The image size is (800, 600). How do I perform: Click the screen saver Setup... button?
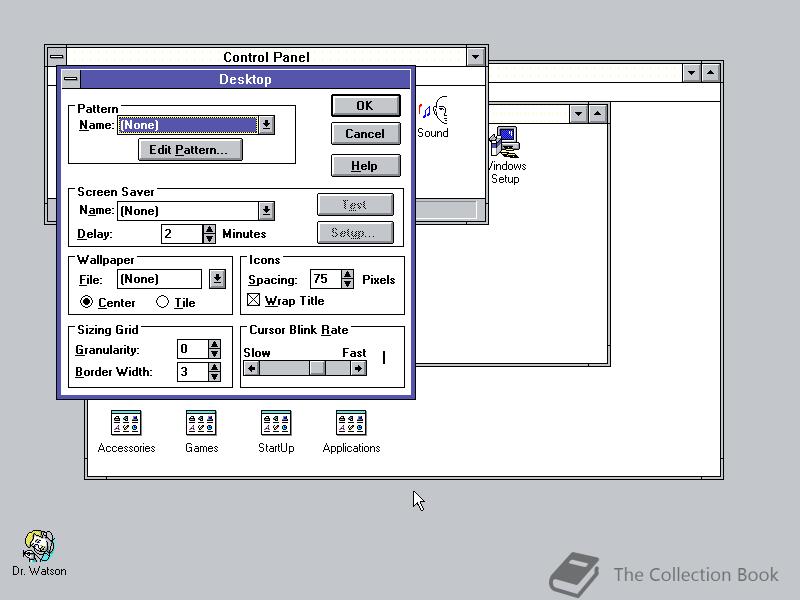[x=355, y=233]
